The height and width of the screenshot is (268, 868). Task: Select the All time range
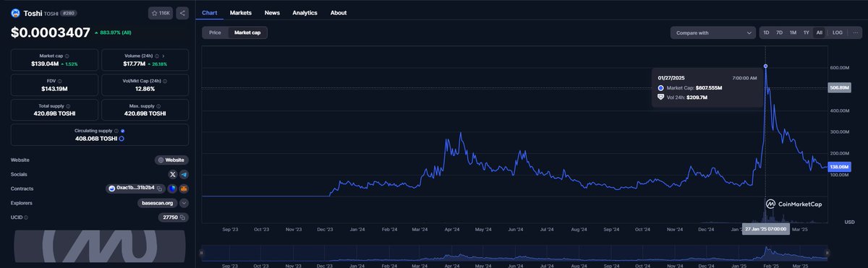[x=819, y=33]
